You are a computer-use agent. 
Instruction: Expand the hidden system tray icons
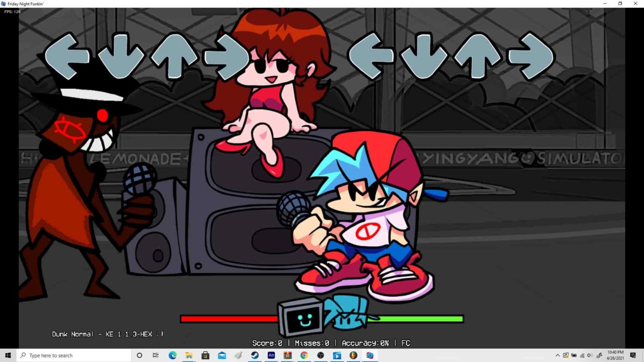coord(558,355)
